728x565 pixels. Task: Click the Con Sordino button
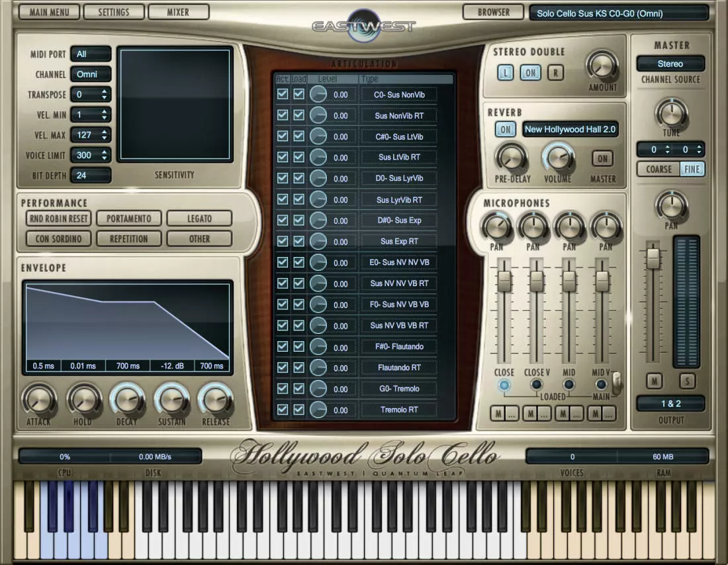click(x=59, y=239)
